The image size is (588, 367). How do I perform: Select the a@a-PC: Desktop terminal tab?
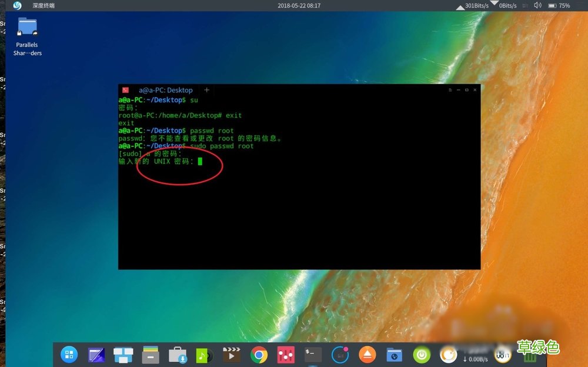coord(166,90)
